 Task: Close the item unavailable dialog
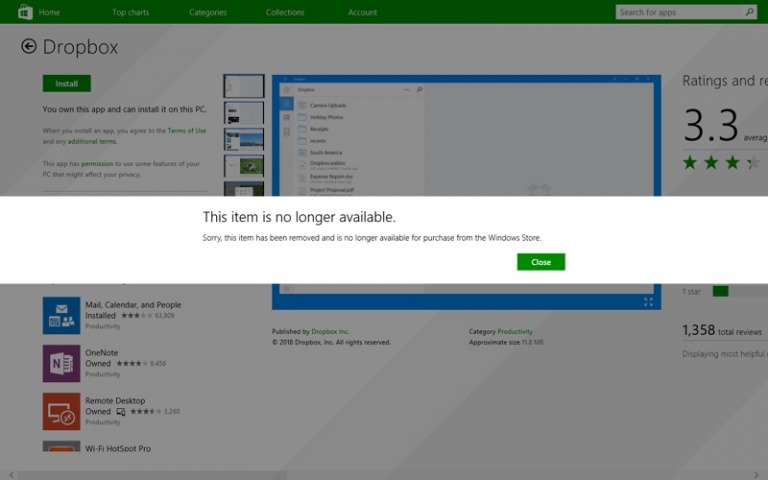(x=540, y=262)
